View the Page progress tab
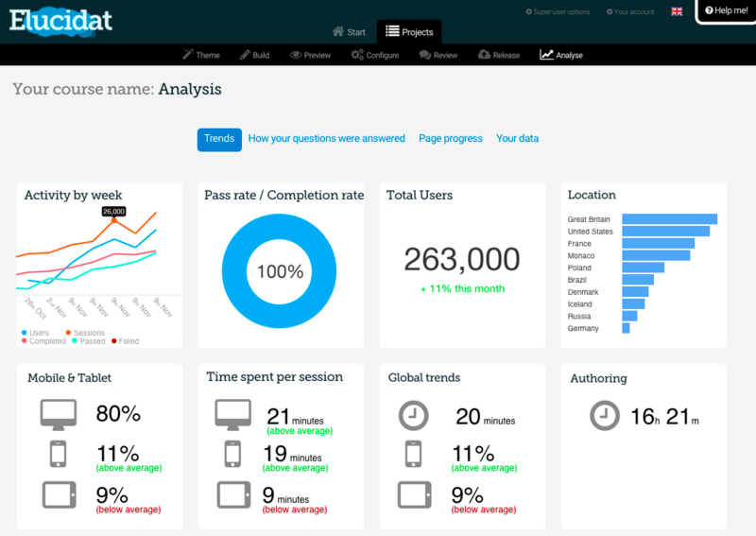Image resolution: width=756 pixels, height=536 pixels. click(x=451, y=139)
